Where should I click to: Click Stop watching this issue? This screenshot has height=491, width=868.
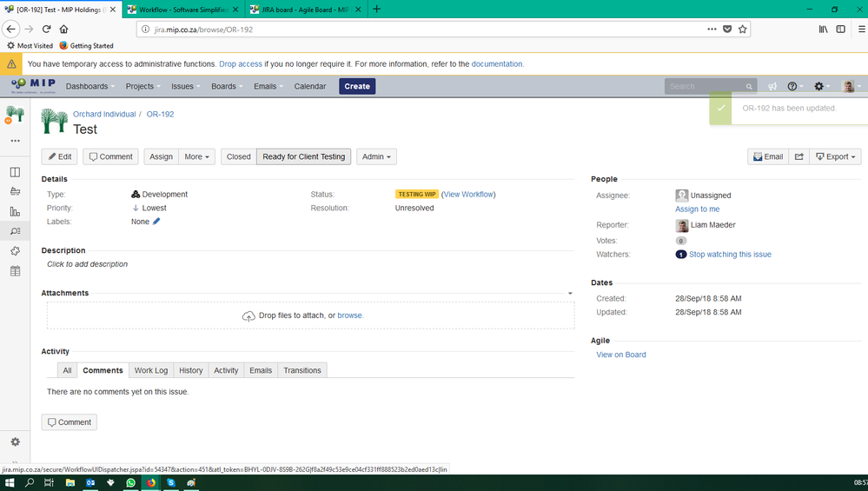tap(730, 255)
